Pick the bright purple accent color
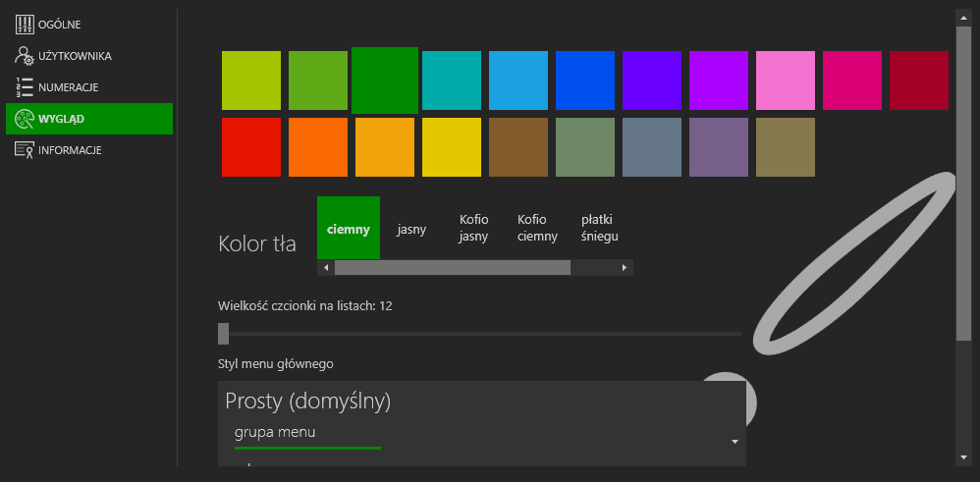The height and width of the screenshot is (482, 980). click(x=719, y=80)
